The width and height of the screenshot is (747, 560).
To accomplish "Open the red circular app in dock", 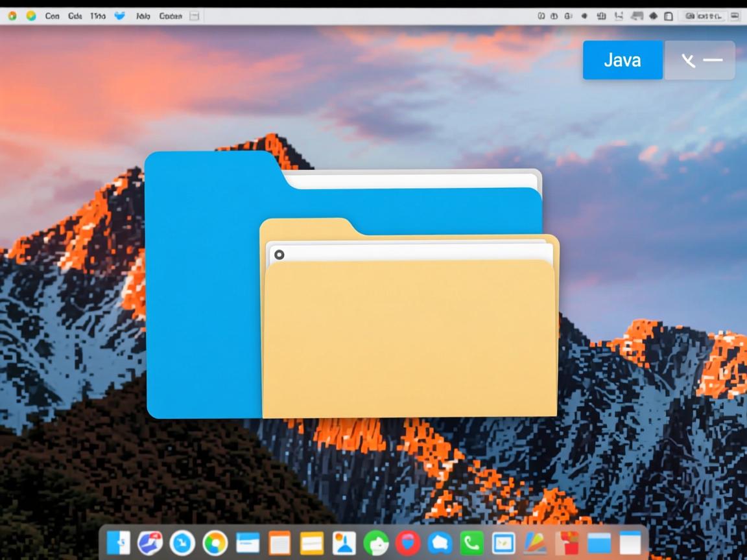I will 408,542.
